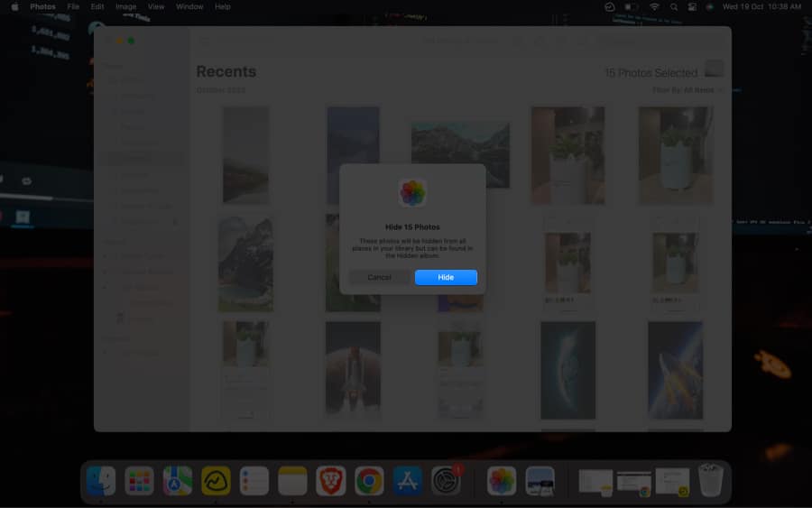Open Launchpad from the Dock
The height and width of the screenshot is (508, 812).
[139, 481]
